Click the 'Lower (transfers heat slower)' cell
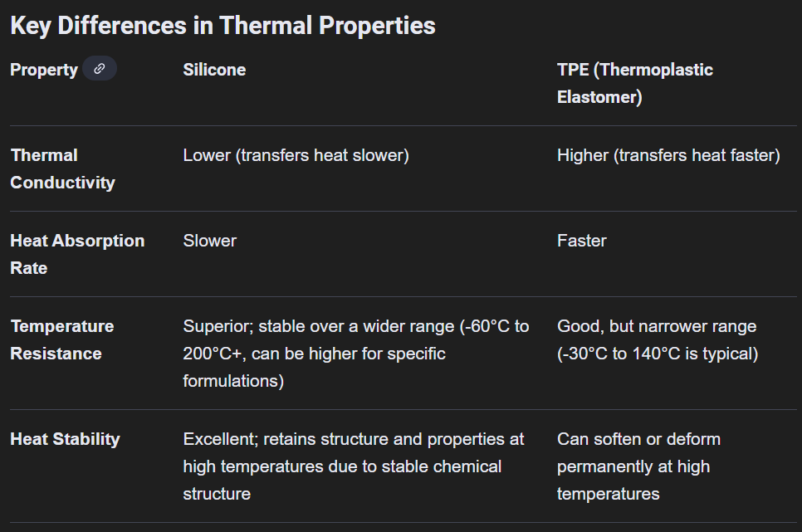This screenshot has width=802, height=532. (296, 155)
